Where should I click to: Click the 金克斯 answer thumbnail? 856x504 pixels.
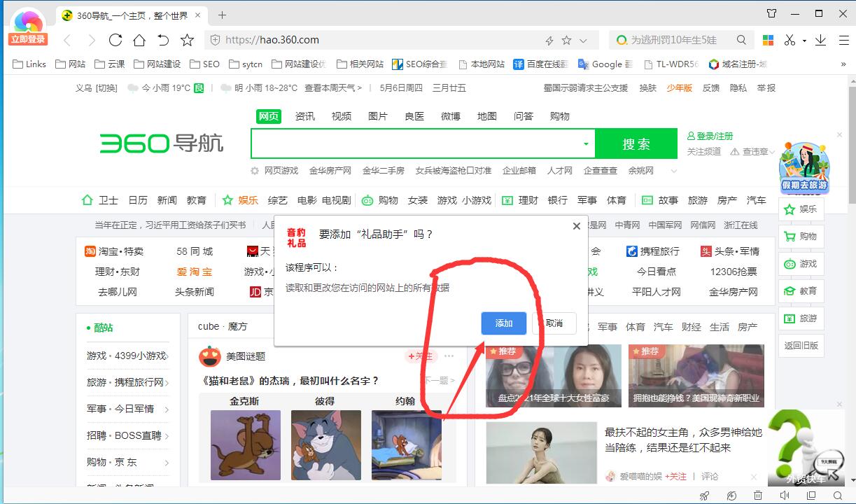[245, 444]
